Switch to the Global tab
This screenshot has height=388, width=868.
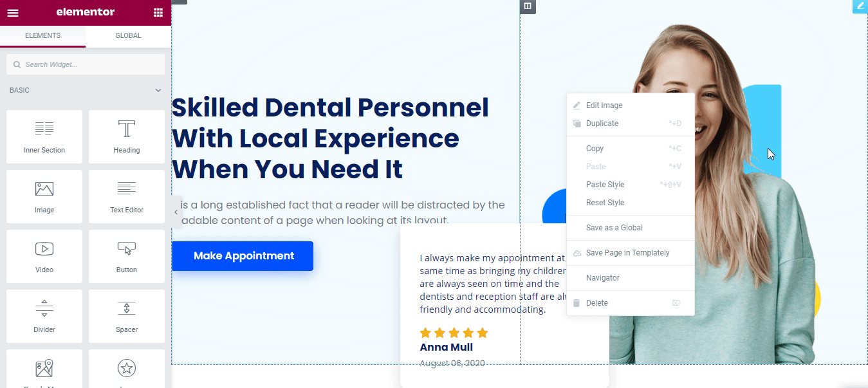point(128,36)
